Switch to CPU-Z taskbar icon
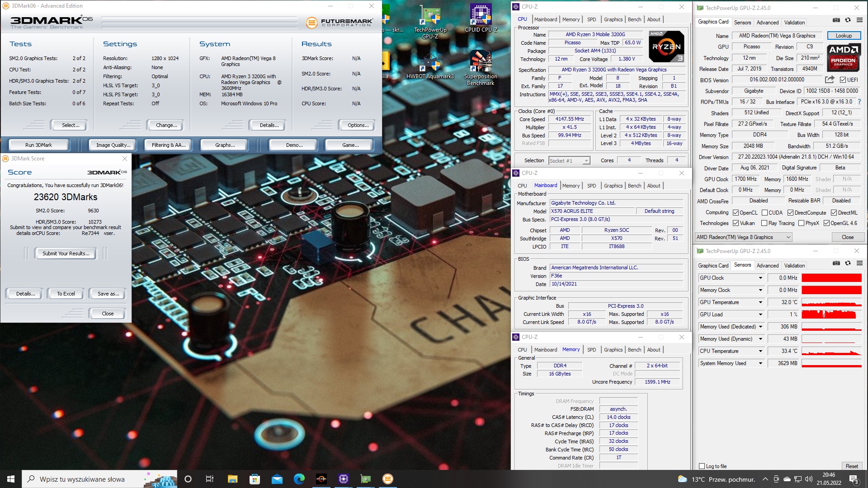The image size is (868, 488). (x=343, y=479)
